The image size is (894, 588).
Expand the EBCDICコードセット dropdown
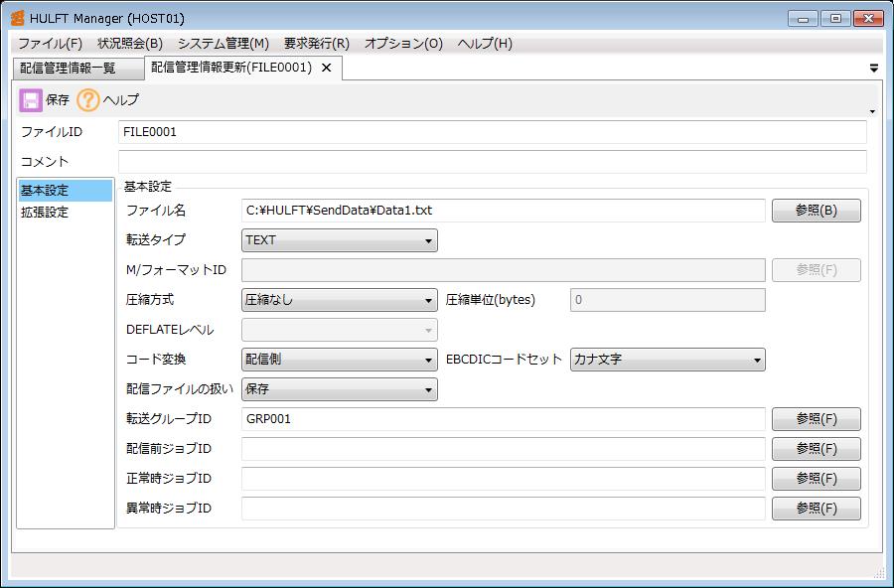pos(667,360)
